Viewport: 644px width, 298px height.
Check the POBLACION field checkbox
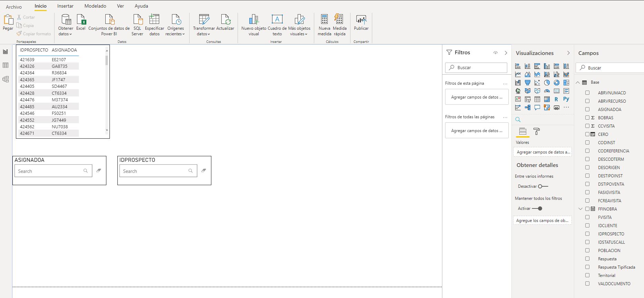coord(587,250)
